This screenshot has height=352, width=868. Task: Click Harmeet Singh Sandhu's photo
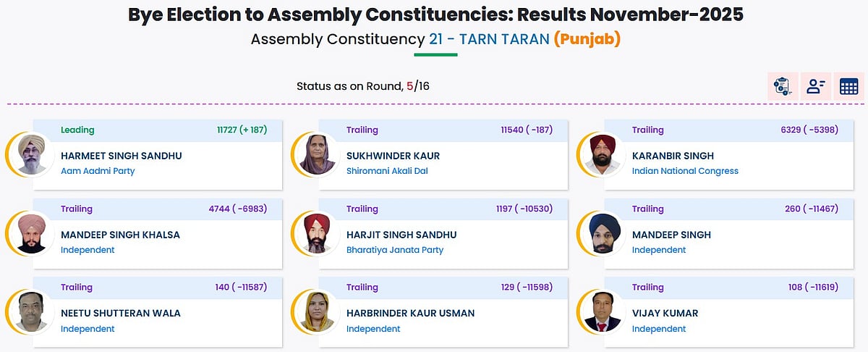point(33,155)
